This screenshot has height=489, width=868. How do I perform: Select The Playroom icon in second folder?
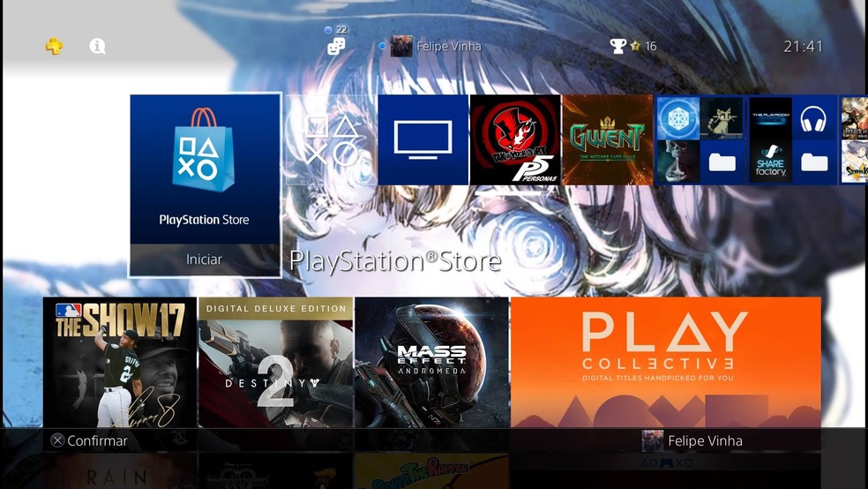[x=771, y=118]
